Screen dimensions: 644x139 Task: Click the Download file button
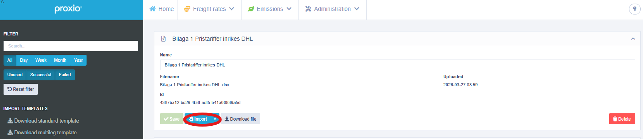[241, 119]
